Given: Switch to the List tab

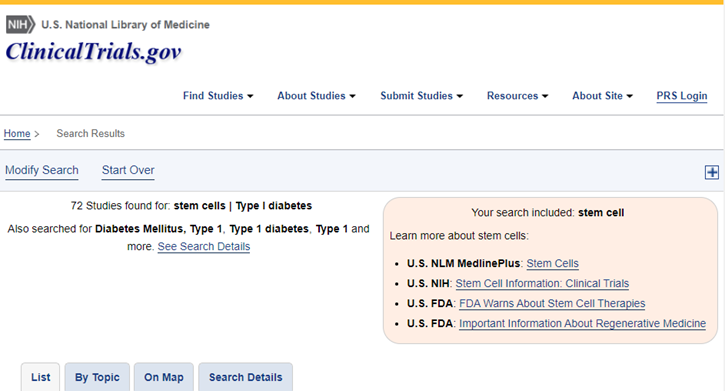Looking at the screenshot, I should pos(40,377).
